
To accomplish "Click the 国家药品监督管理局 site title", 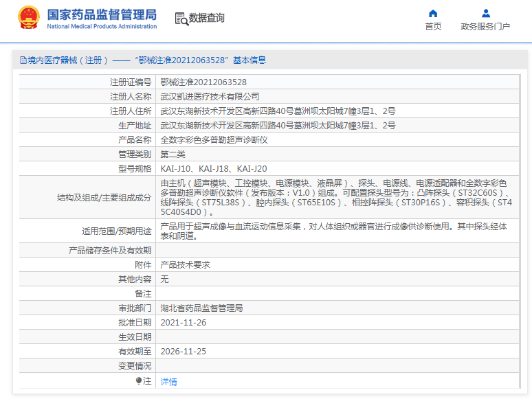I will pyautogui.click(x=102, y=14).
